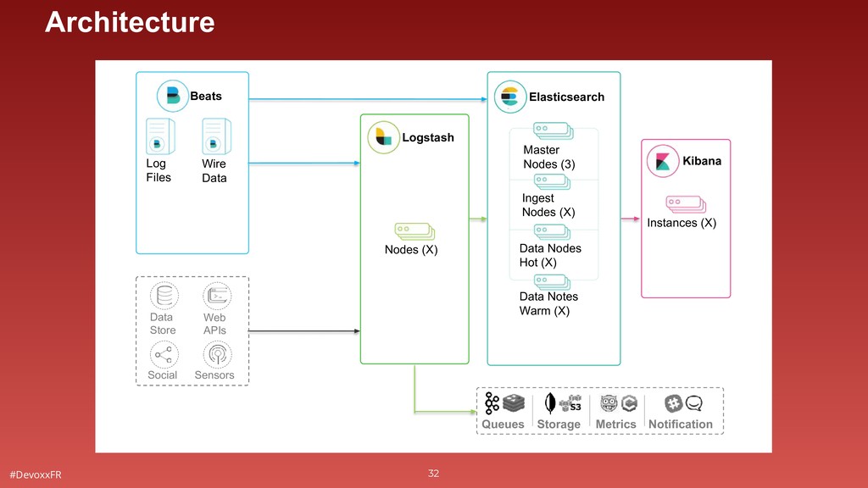Click the slide number 32
This screenshot has height=488, width=868.
(x=433, y=474)
